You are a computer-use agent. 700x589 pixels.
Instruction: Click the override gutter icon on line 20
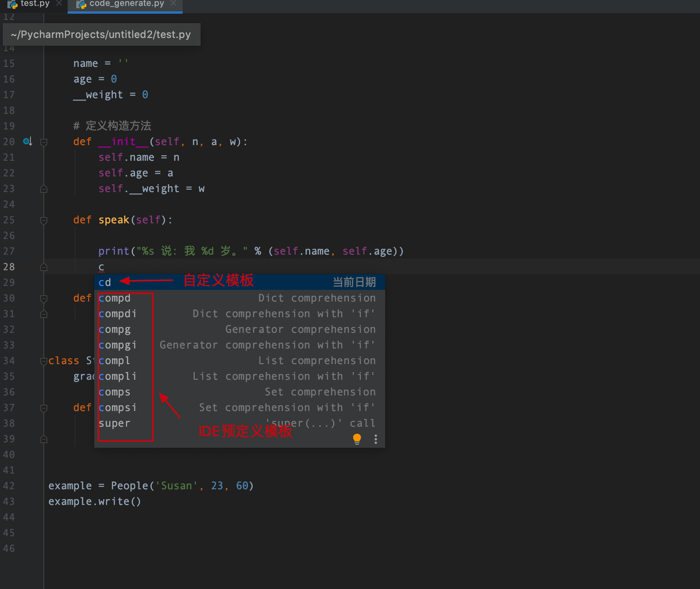(27, 142)
